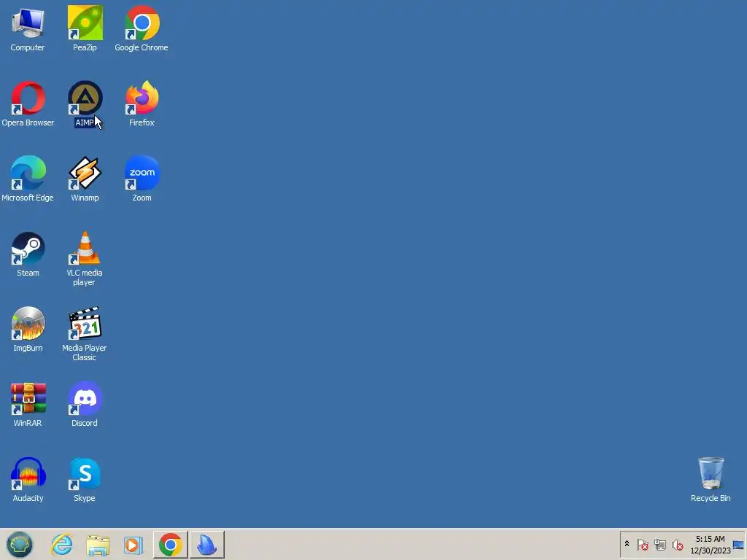Show hidden system tray icons
Screen dimensions: 747x560
coord(627,544)
